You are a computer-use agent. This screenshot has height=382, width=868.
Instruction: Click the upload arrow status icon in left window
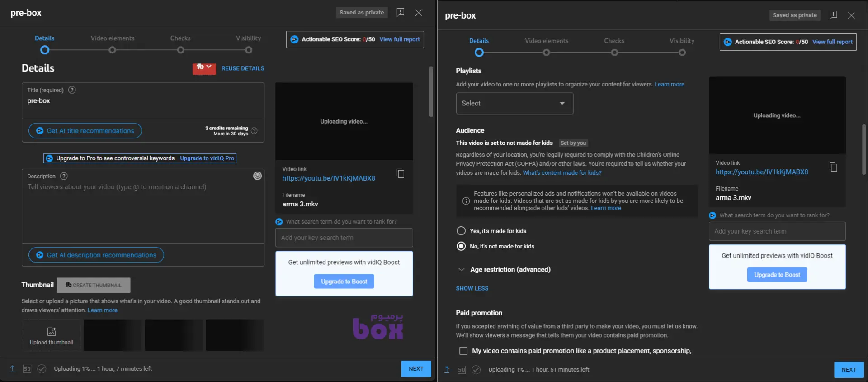coord(13,369)
